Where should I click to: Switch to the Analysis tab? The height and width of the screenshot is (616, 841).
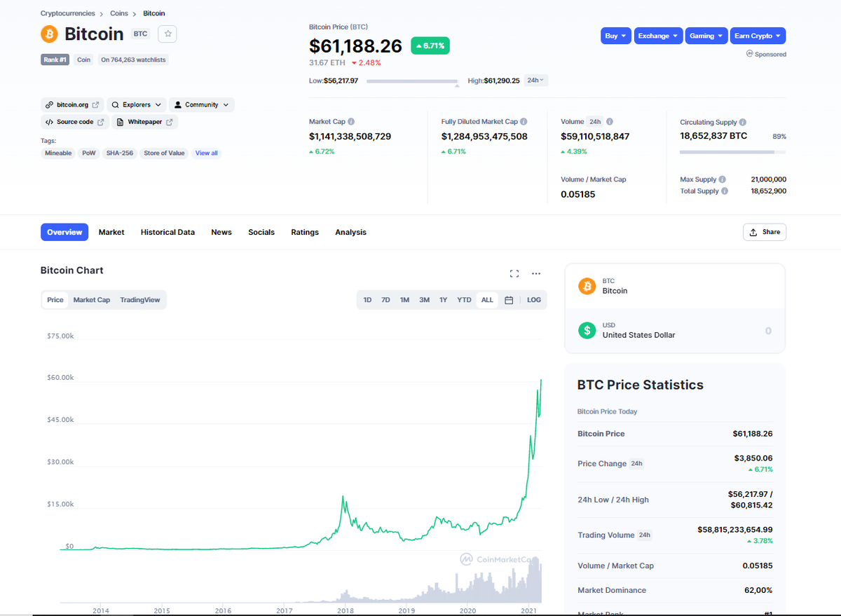point(350,232)
